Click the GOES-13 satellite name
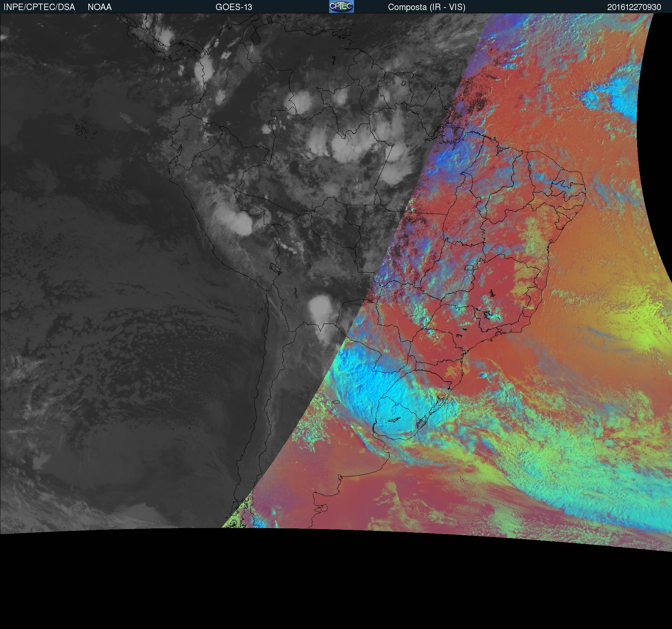This screenshot has height=629, width=672. (234, 7)
